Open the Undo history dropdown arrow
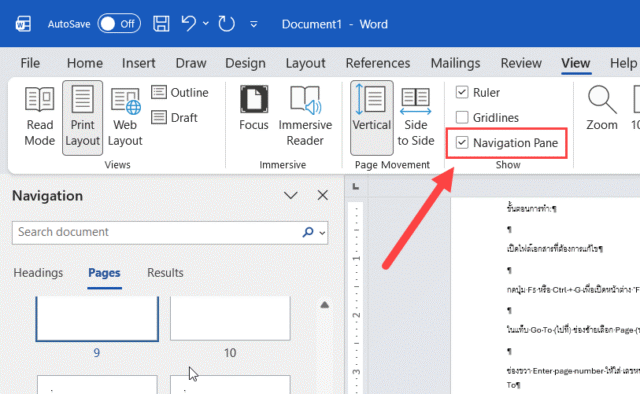640x394 pixels. (x=206, y=24)
